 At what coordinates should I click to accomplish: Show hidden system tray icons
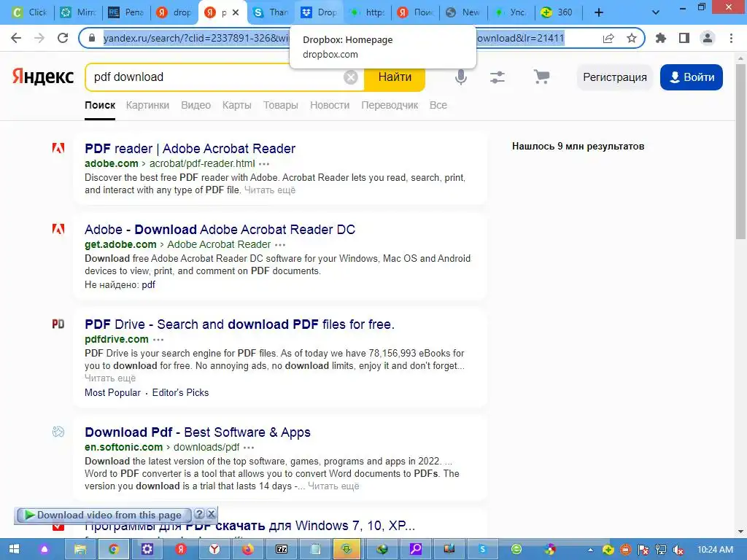(x=590, y=550)
